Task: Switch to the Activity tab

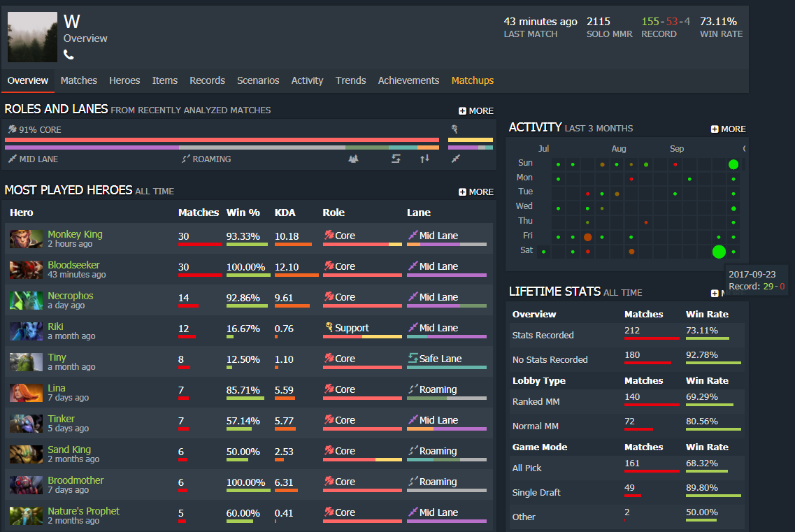Action: (x=307, y=80)
